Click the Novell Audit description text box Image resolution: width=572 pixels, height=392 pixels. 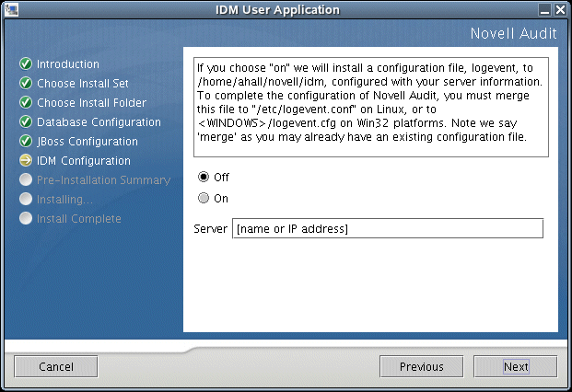click(x=365, y=107)
